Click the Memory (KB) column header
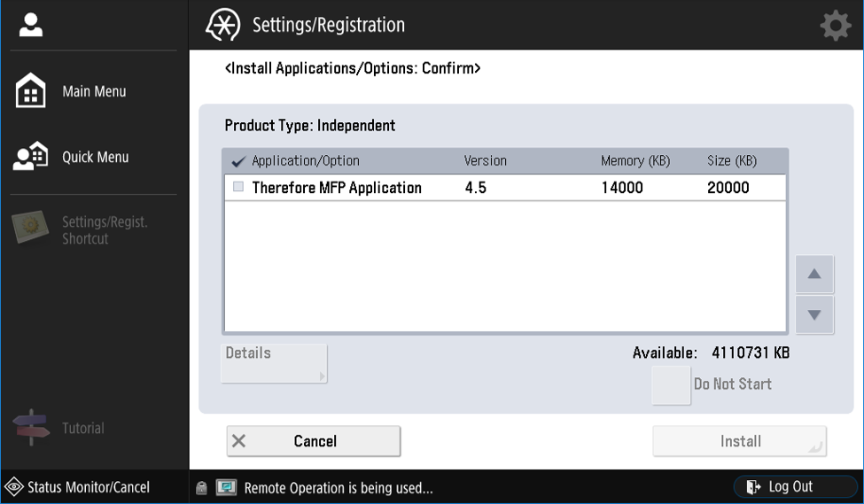The width and height of the screenshot is (864, 504). tap(634, 161)
